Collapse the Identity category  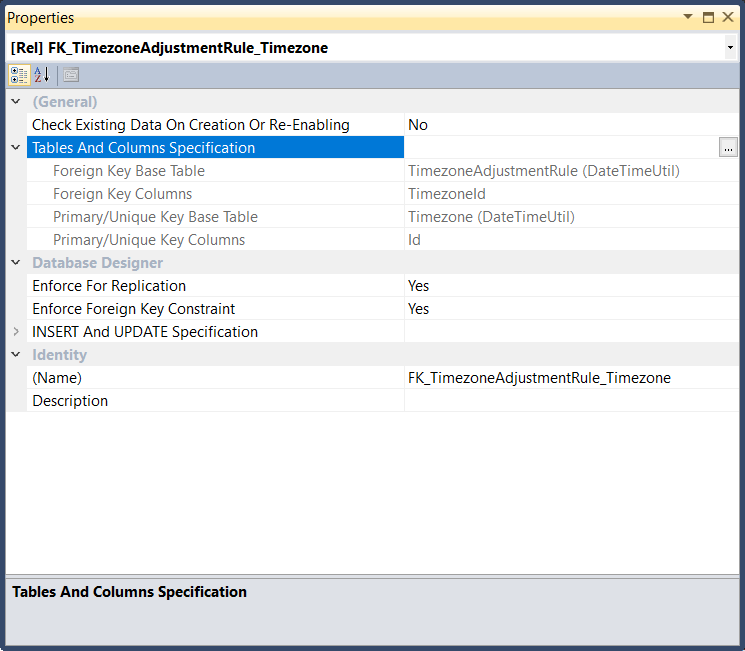[x=15, y=355]
